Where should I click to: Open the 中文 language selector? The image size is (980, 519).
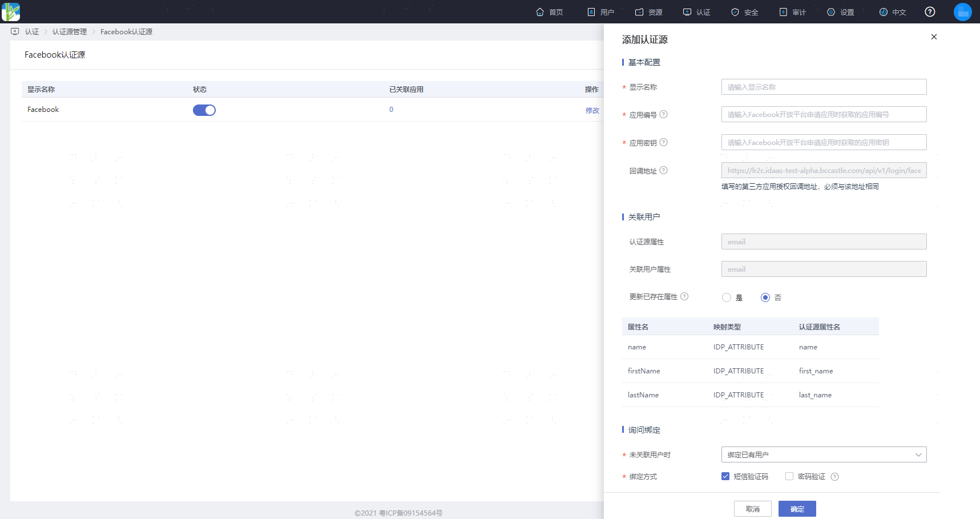pos(893,12)
